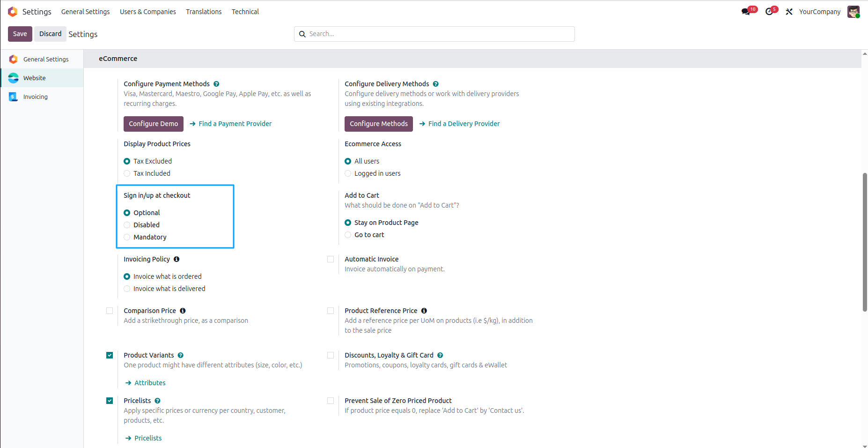Enable Automatic Invoice checkbox
This screenshot has height=448, width=868.
click(331, 259)
